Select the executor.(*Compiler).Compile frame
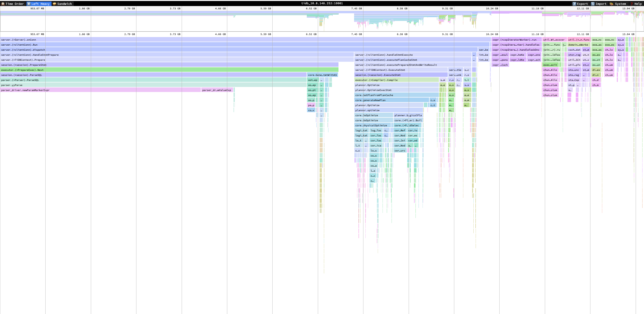 coord(396,80)
